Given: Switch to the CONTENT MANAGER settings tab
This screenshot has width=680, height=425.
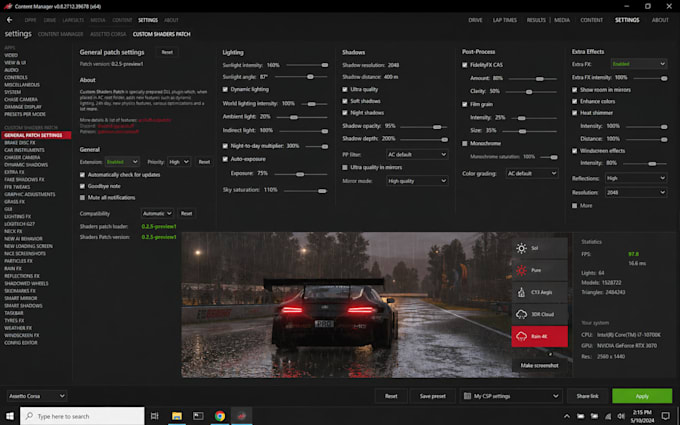Looking at the screenshot, I should click(x=60, y=34).
